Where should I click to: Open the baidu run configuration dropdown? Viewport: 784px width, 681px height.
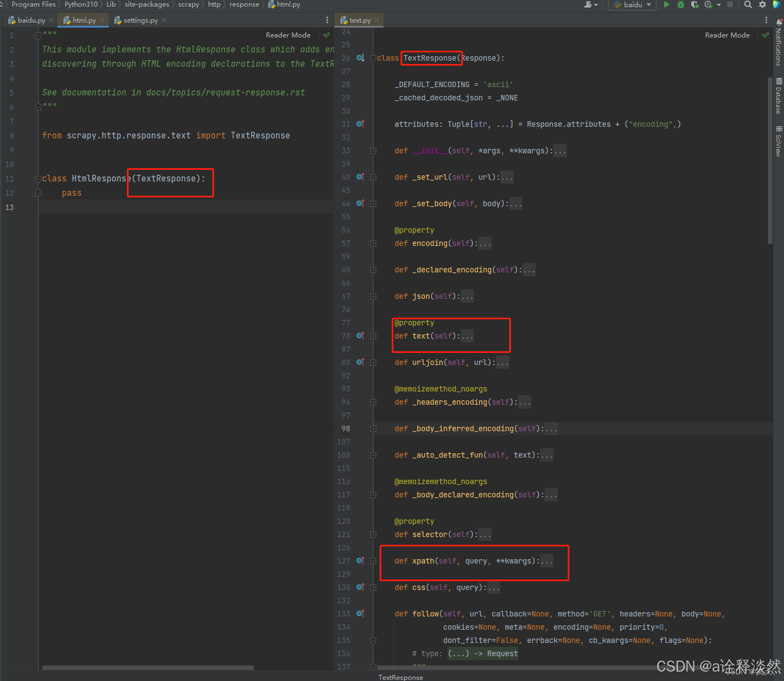(x=633, y=4)
